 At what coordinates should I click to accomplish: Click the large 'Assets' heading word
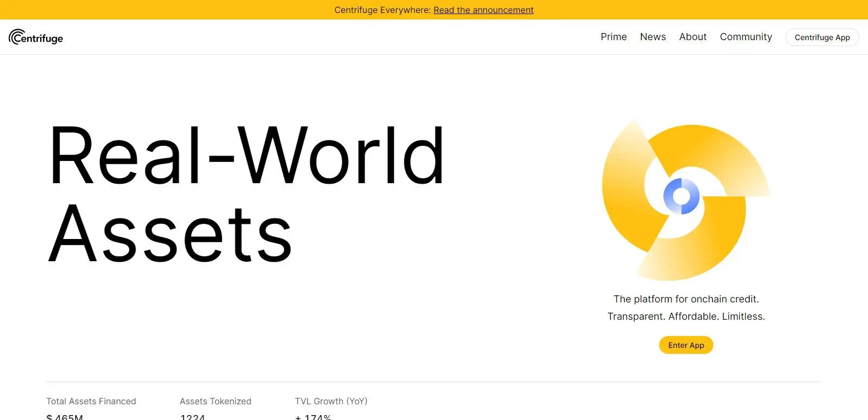click(x=170, y=234)
